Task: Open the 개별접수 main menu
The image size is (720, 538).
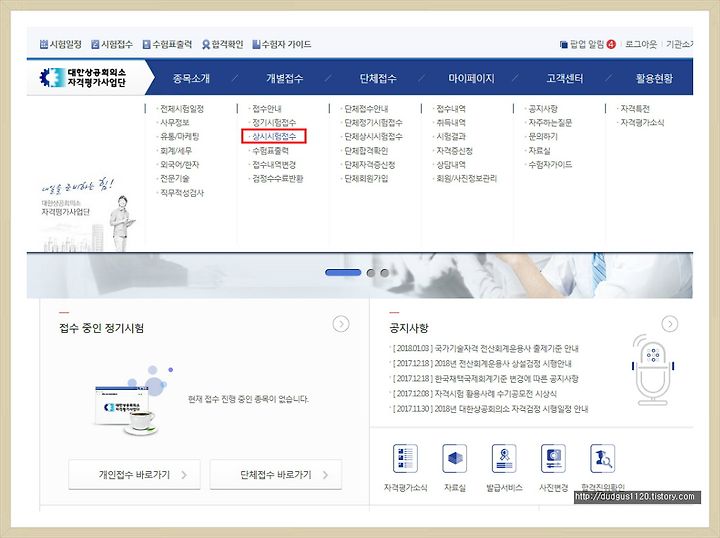Action: [285, 78]
